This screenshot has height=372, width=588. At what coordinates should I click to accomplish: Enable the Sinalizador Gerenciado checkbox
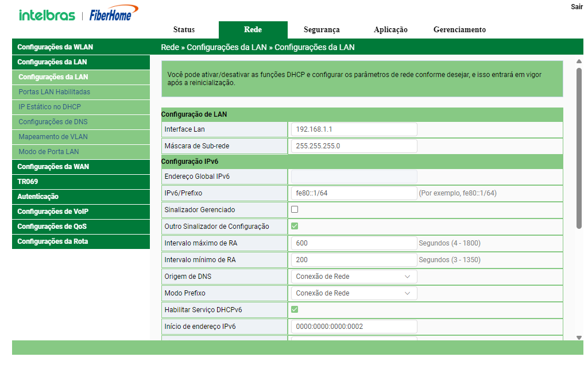tap(295, 209)
